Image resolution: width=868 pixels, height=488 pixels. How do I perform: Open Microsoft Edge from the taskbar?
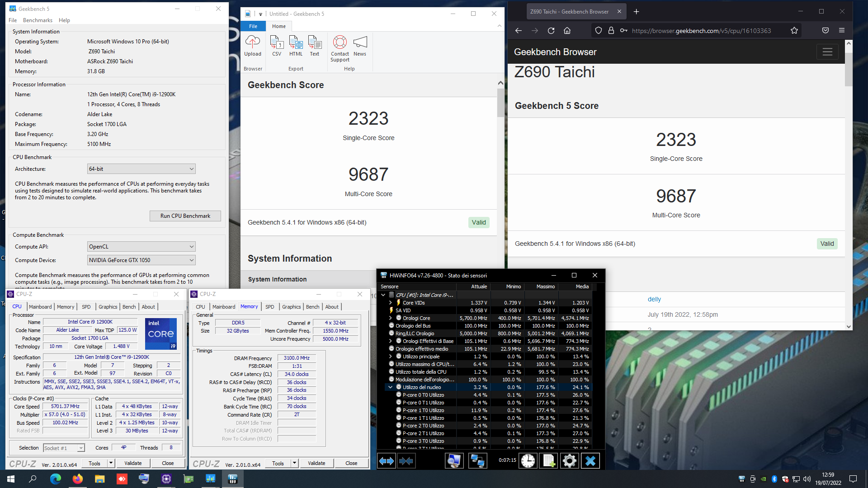pyautogui.click(x=56, y=479)
